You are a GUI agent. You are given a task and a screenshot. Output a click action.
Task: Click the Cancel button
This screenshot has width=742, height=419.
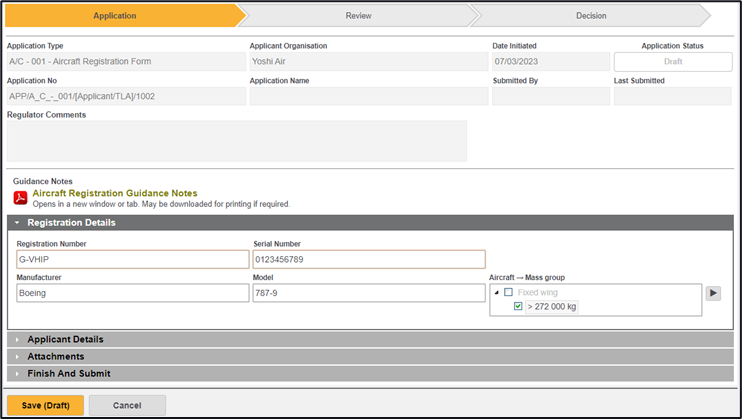[127, 405]
